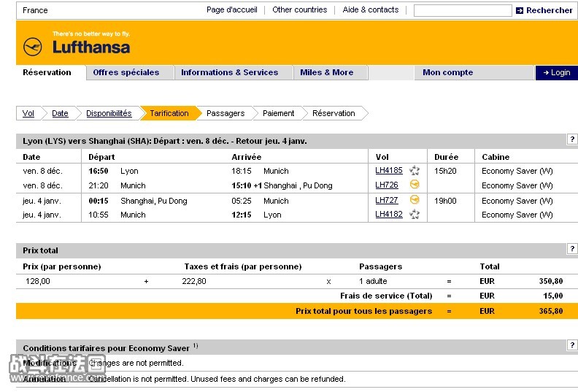Click 'Changes are not permitted.' text
This screenshot has width=578, height=392.
[x=136, y=363]
